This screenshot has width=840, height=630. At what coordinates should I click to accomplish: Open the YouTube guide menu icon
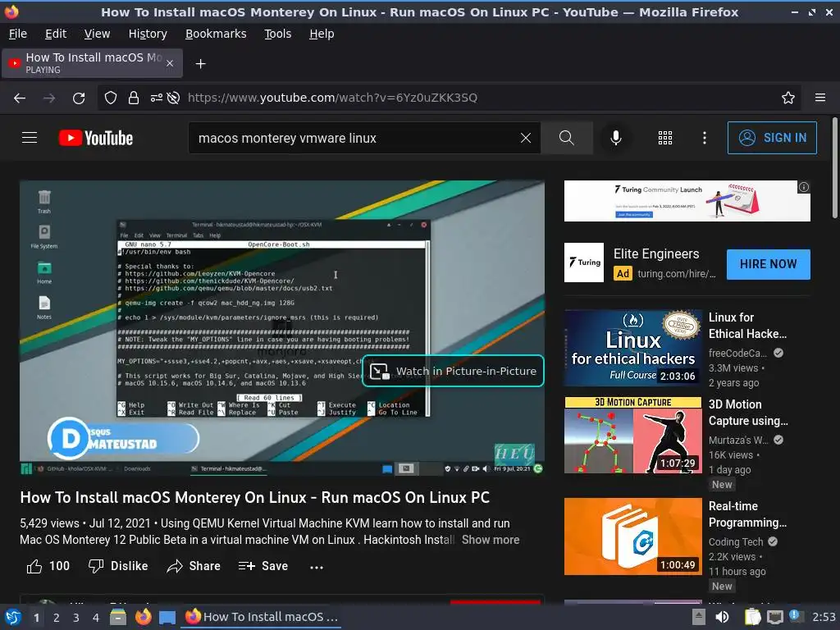[x=30, y=138]
